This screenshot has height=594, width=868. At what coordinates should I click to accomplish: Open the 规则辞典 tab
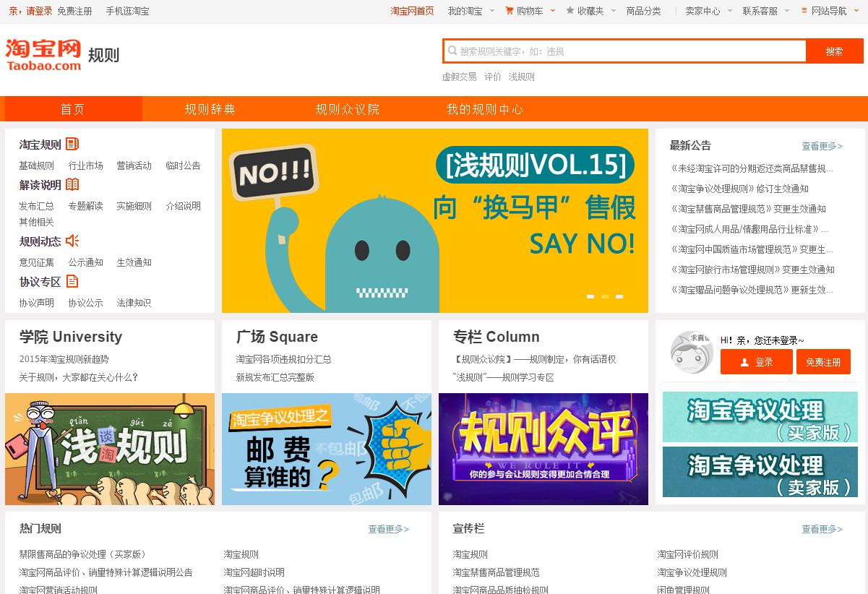point(210,109)
